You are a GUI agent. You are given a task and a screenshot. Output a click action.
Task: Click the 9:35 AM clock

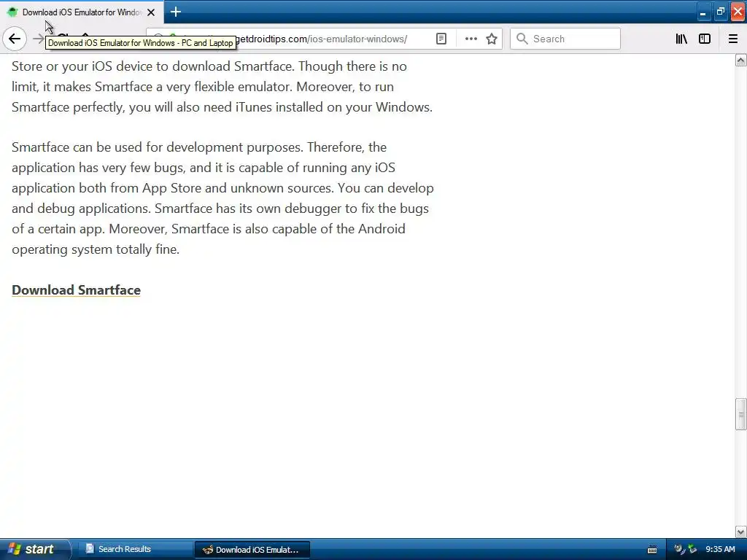coord(720,549)
